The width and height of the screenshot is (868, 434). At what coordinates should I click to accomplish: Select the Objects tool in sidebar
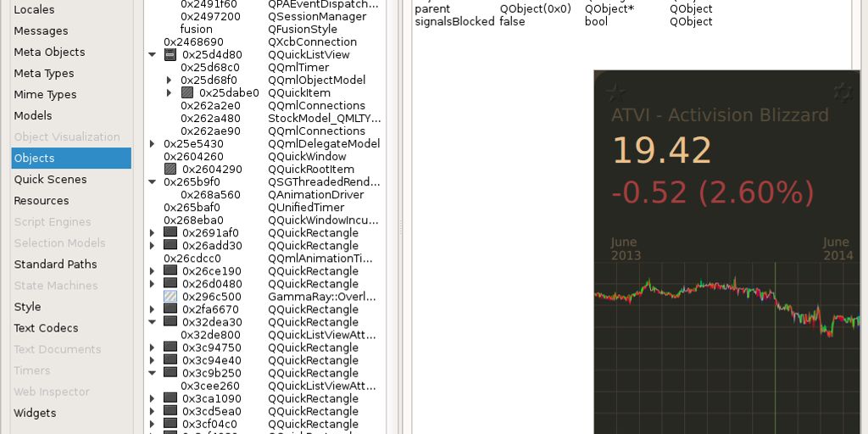71,159
